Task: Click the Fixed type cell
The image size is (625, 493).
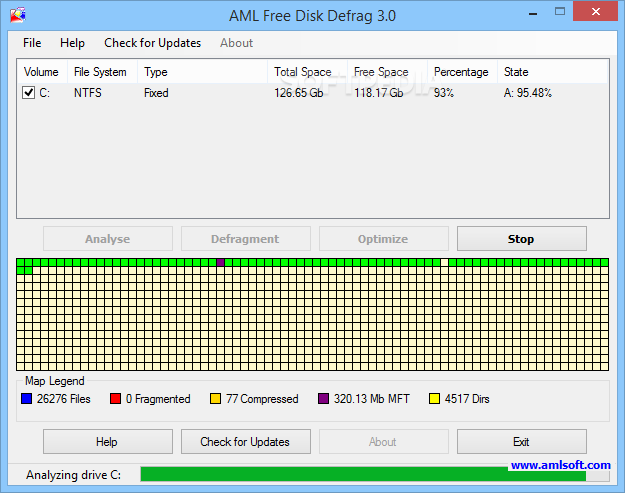Action: 156,93
